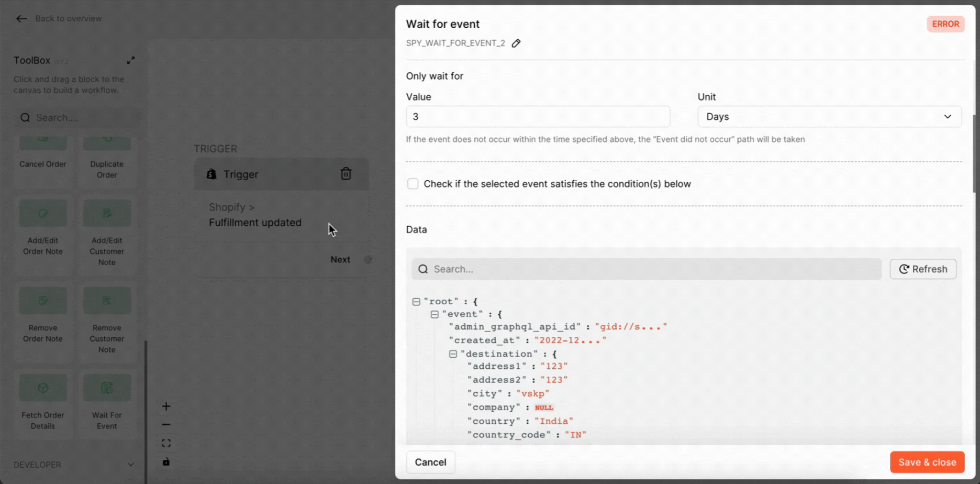This screenshot has width=980, height=484.
Task: Click the Cancel button
Action: coord(430,462)
